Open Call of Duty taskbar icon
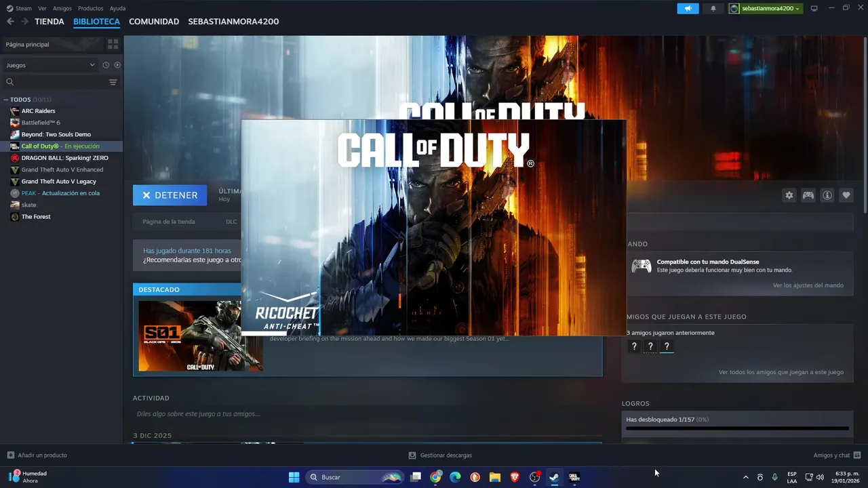Image resolution: width=868 pixels, height=488 pixels. click(x=574, y=477)
